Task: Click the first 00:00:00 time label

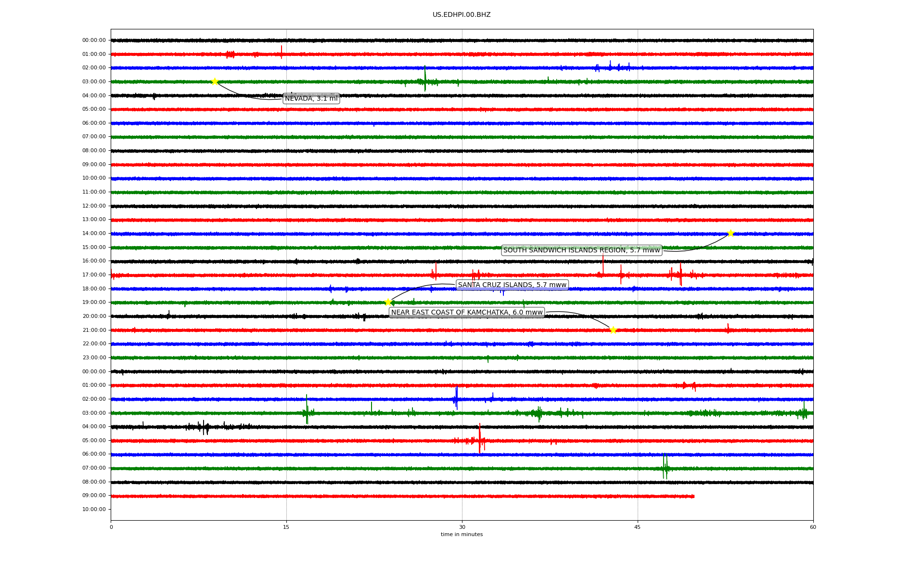Action: (94, 40)
